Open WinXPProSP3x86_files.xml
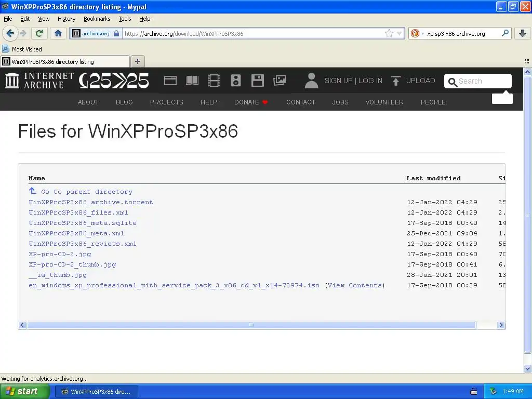This screenshot has height=399, width=532. (78, 212)
